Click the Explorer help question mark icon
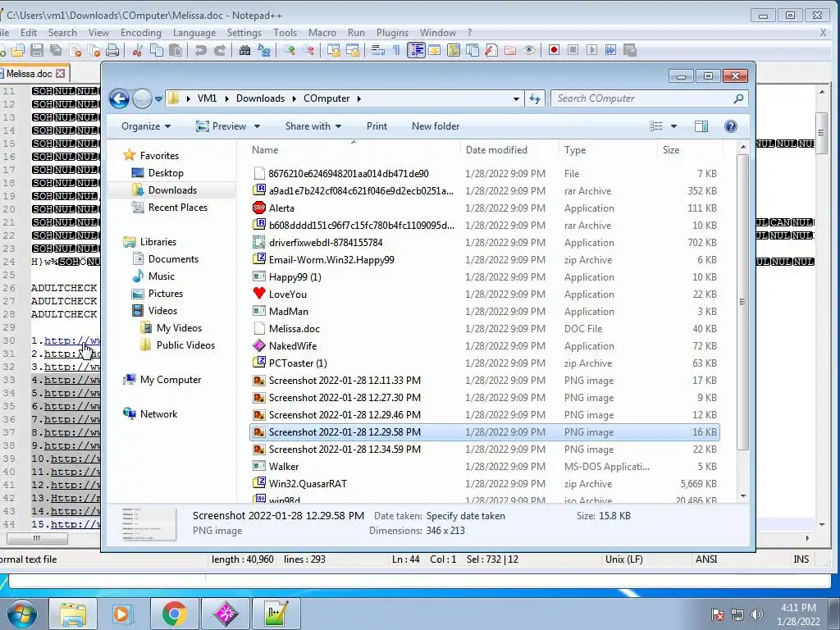The height and width of the screenshot is (630, 840). pyautogui.click(x=731, y=126)
